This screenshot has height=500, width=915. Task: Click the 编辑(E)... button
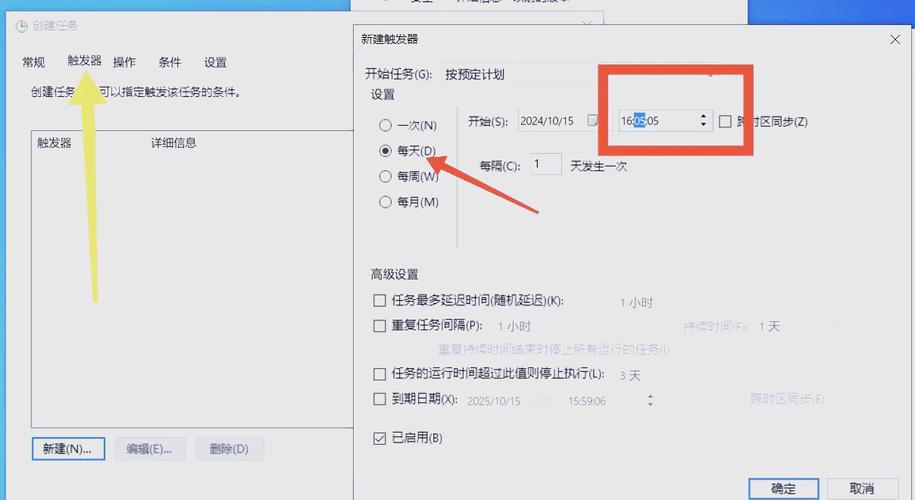pos(149,449)
